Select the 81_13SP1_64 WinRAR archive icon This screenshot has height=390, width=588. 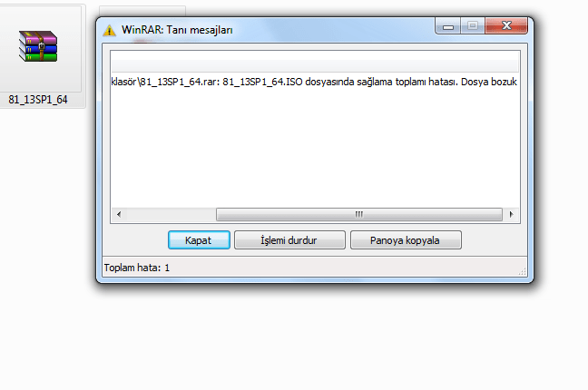point(38,46)
